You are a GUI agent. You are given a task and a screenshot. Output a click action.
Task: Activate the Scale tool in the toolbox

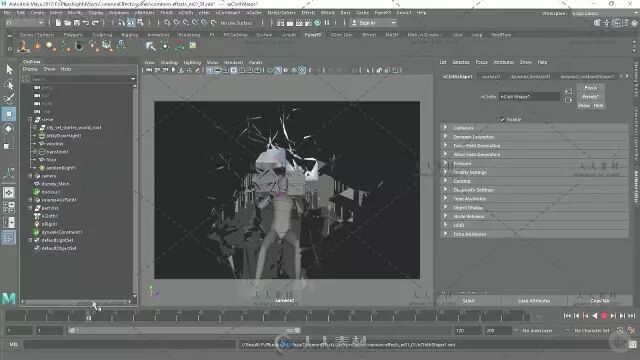[9, 144]
